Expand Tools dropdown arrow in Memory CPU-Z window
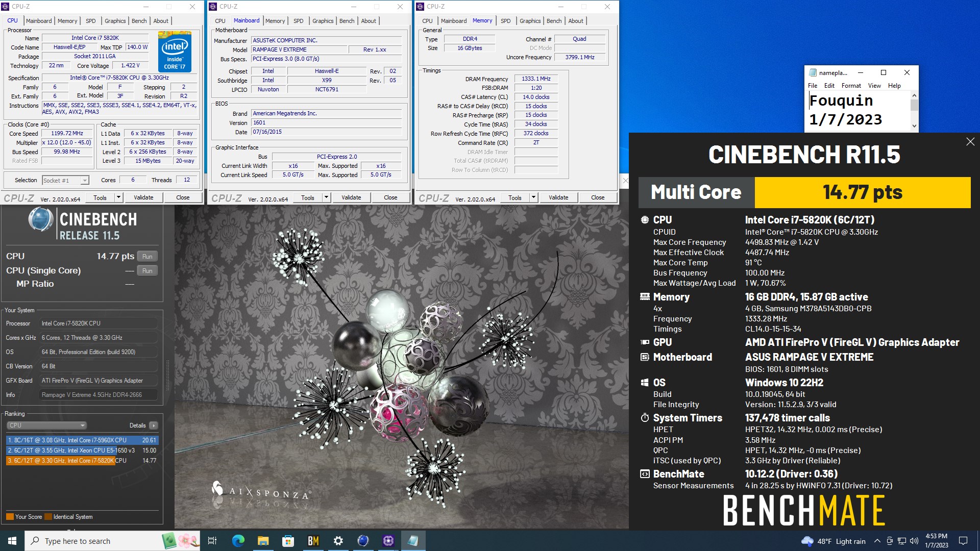This screenshot has height=551, width=980. (x=533, y=197)
